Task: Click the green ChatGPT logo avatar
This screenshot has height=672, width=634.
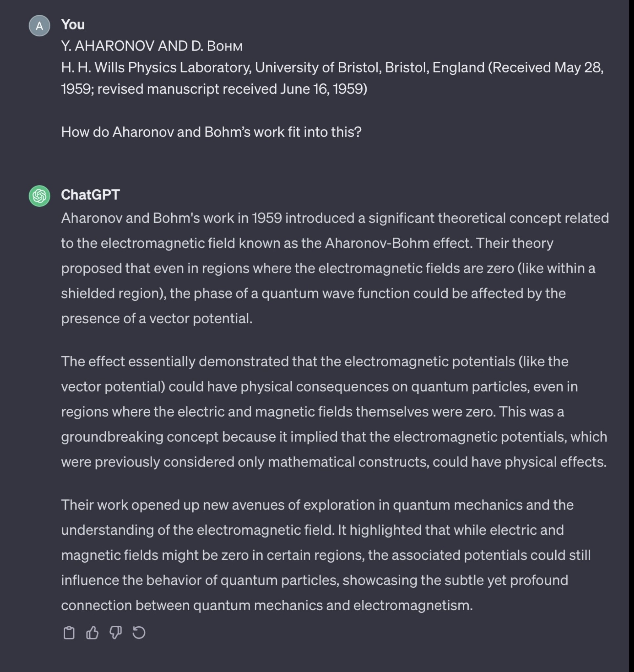Action: 39,196
